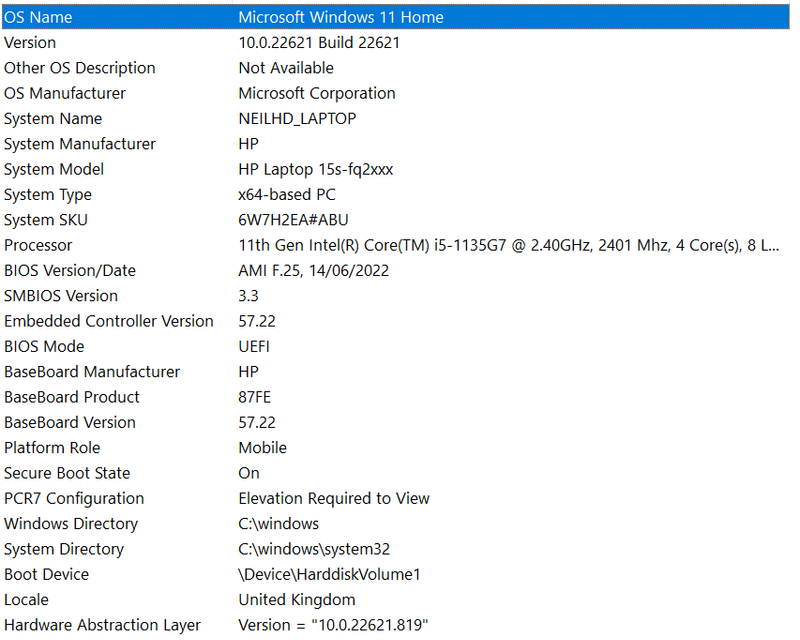Click the 6W7H2EA#ABU value
800x640 pixels.
[x=293, y=220]
